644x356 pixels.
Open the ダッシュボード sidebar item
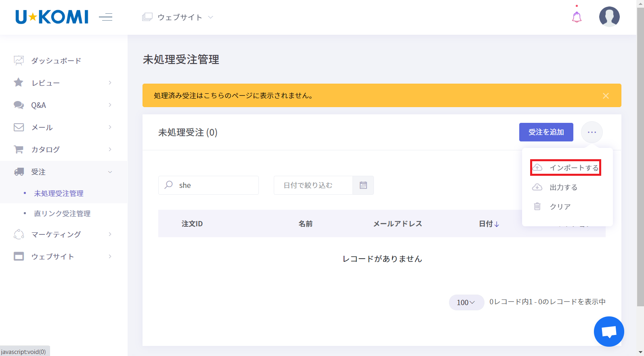point(56,61)
